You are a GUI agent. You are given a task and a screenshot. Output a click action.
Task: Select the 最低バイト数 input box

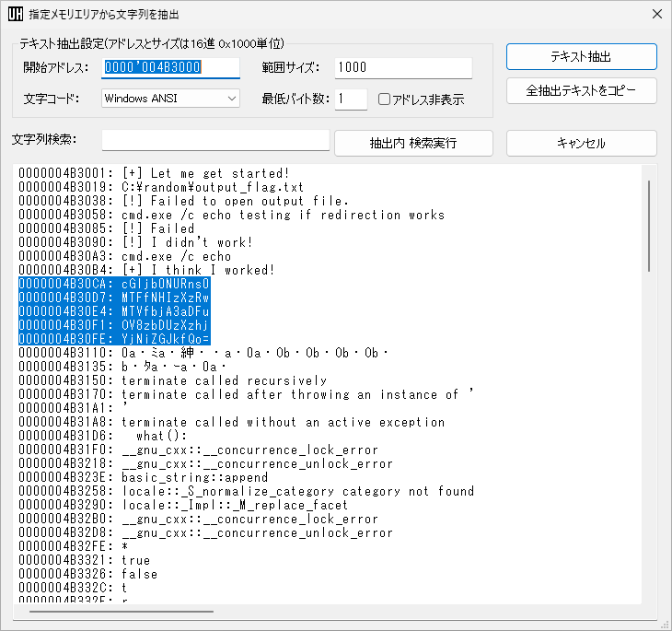351,99
